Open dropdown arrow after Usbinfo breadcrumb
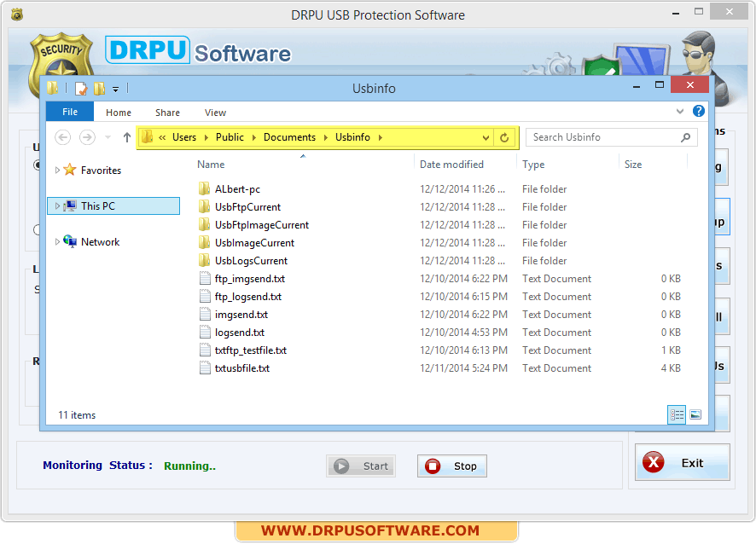756x544 pixels. tap(381, 138)
